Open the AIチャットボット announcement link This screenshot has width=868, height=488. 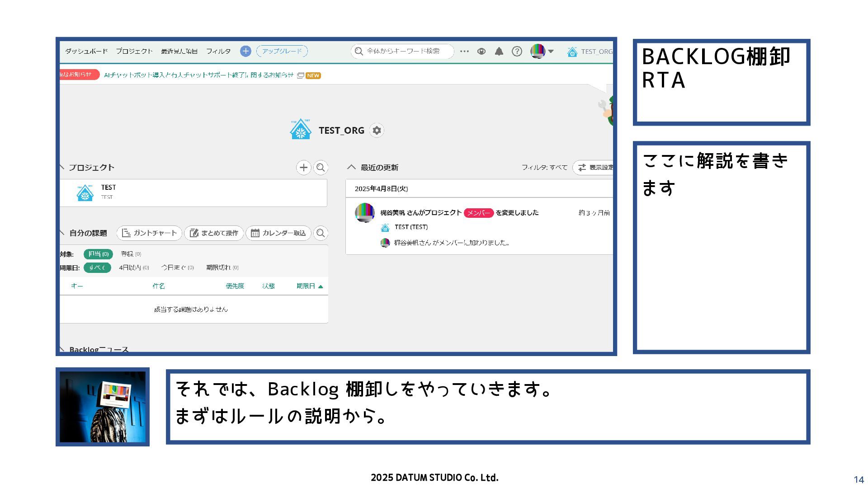pyautogui.click(x=199, y=75)
